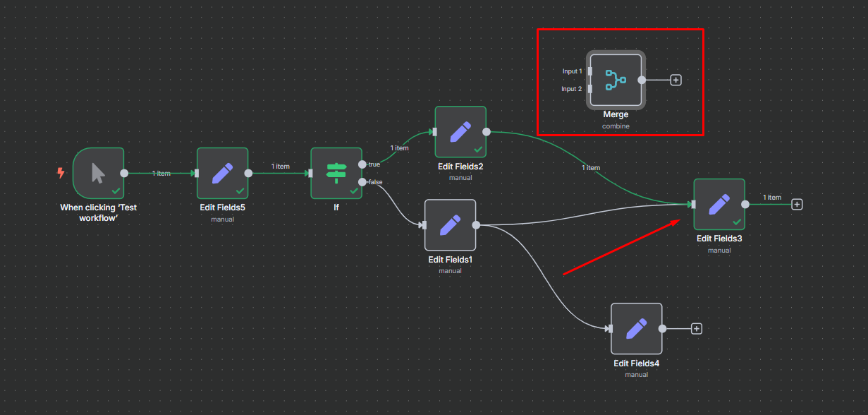Click Merge node Input 2 connector
The width and height of the screenshot is (868, 415).
pos(589,89)
